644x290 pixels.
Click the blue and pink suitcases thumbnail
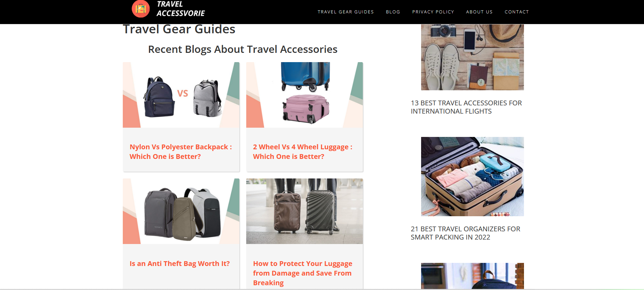click(305, 95)
